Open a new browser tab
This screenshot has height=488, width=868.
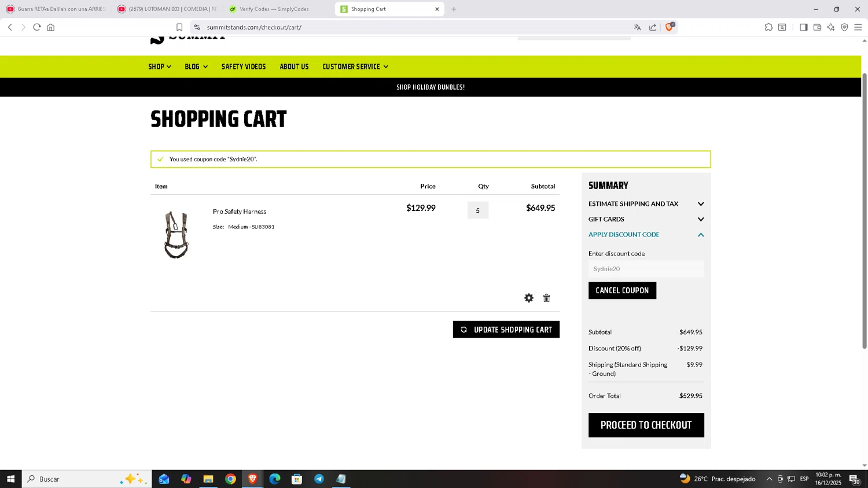[454, 9]
